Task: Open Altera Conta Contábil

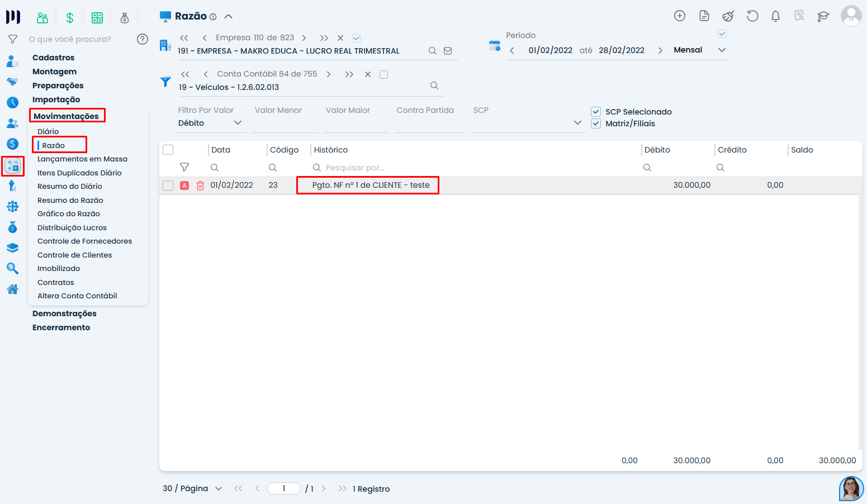Action: point(77,296)
